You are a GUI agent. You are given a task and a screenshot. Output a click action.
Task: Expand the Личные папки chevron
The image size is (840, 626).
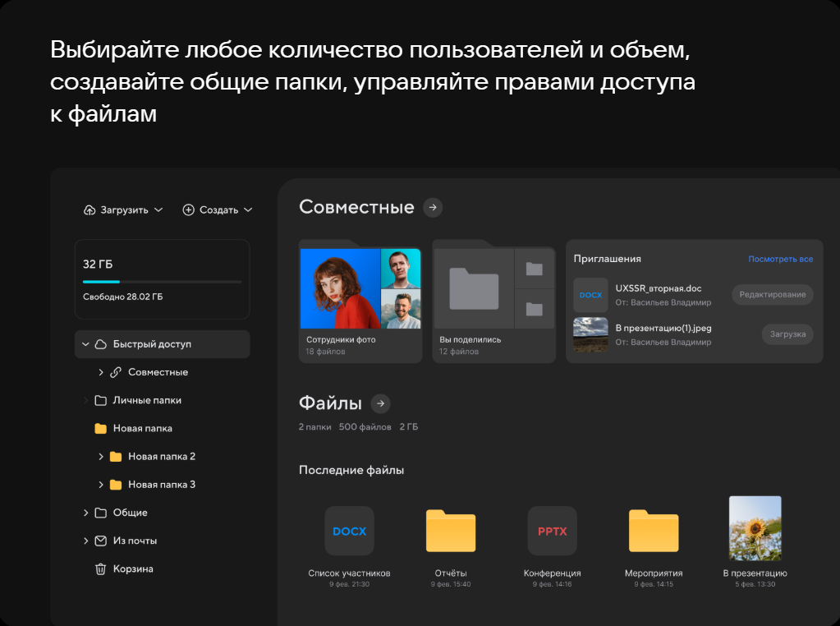pyautogui.click(x=85, y=400)
